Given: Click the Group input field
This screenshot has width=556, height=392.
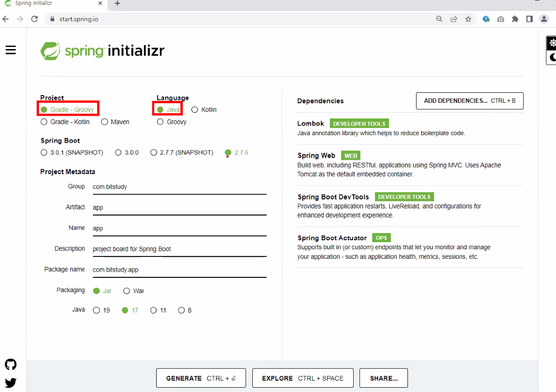Looking at the screenshot, I should (x=179, y=187).
